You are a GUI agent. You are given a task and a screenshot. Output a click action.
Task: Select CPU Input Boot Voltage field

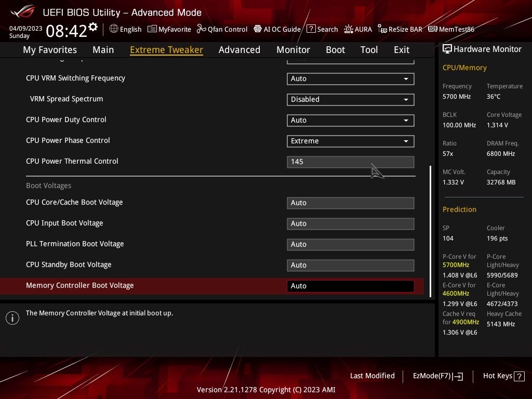point(350,223)
